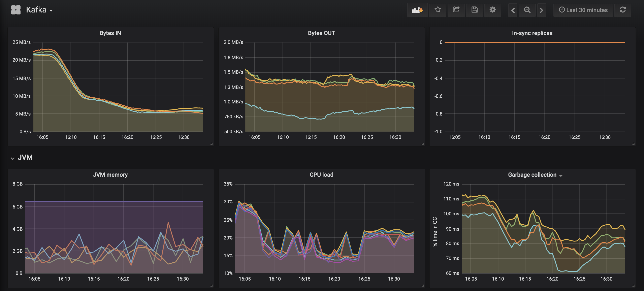Click the Grafana dashboards grid icon
This screenshot has height=291, width=644.
(x=16, y=10)
